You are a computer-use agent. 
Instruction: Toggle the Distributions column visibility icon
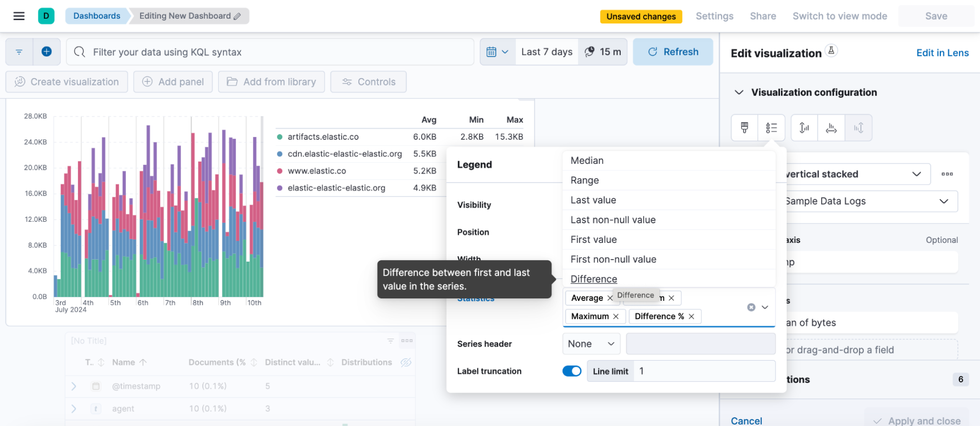pyautogui.click(x=405, y=362)
